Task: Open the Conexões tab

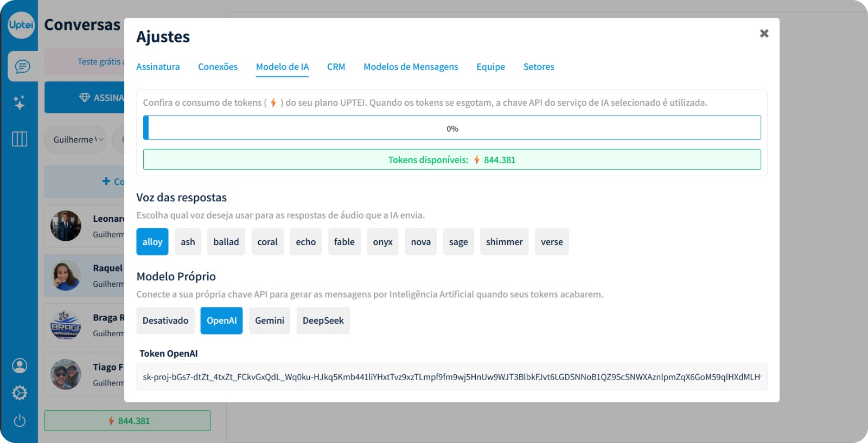Action: (x=218, y=67)
